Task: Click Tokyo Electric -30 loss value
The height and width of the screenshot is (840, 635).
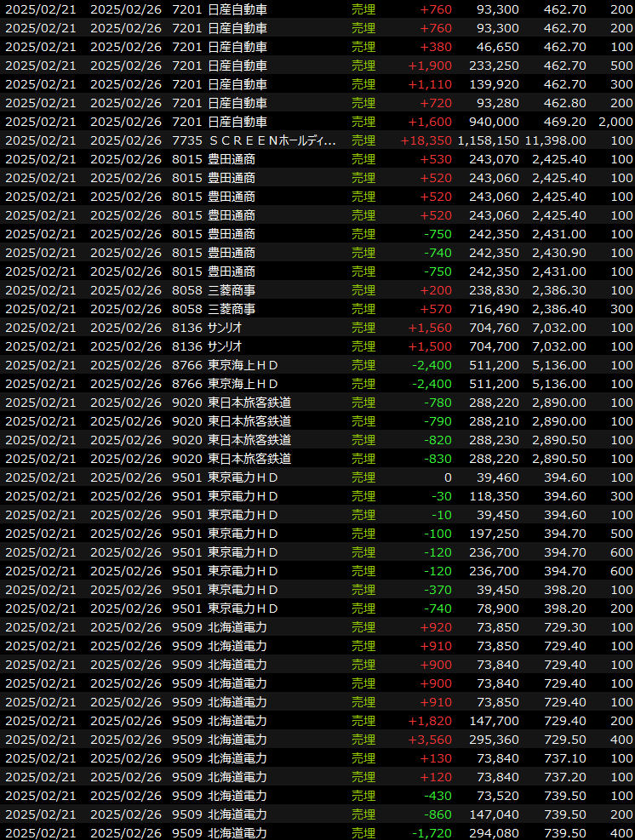Action: (442, 496)
